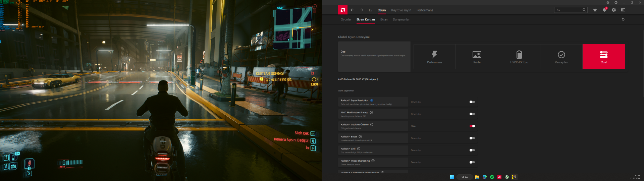Screen dimensions: 644x181
Task: Open the Ev tab
Action: (x=371, y=10)
